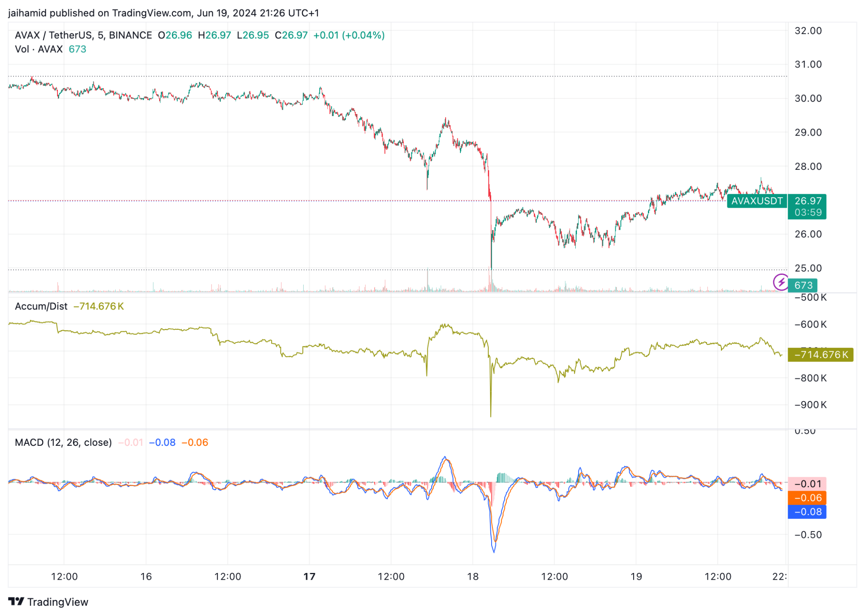Click the 28.00 price axis label
The height and width of the screenshot is (616, 865).
tap(808, 166)
